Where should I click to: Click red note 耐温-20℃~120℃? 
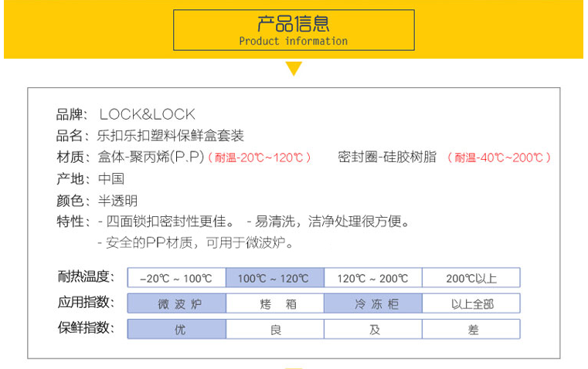(260, 157)
